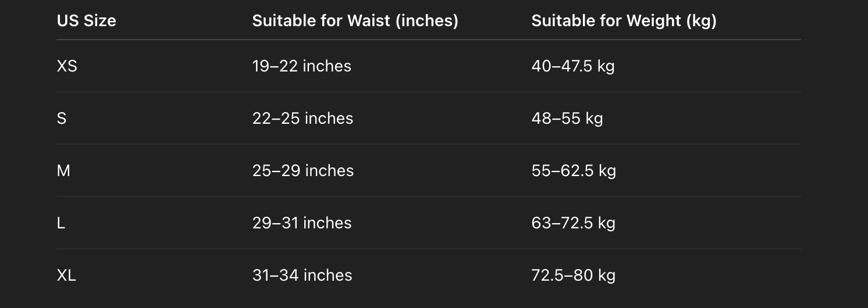
Task: Click the '40–47.5 kg' weight cell
Action: (572, 66)
